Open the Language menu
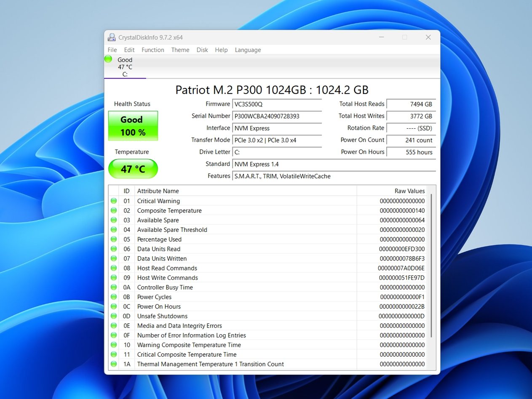 point(248,50)
